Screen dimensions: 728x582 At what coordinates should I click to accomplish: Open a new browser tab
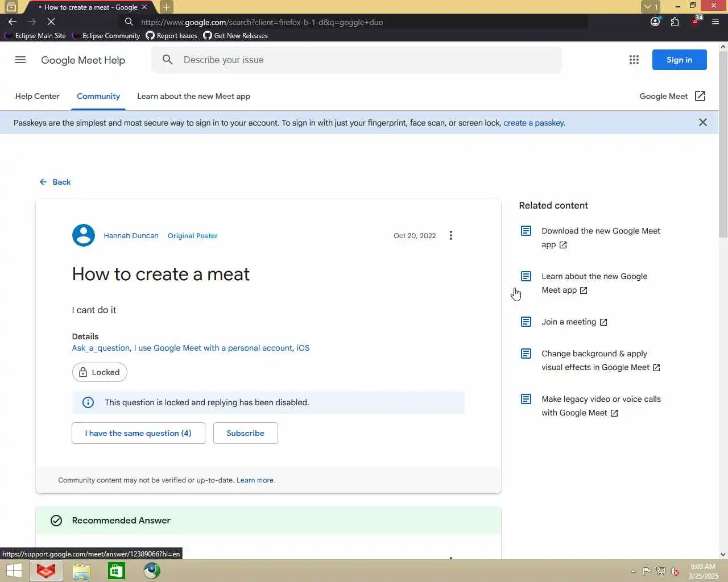[166, 7]
